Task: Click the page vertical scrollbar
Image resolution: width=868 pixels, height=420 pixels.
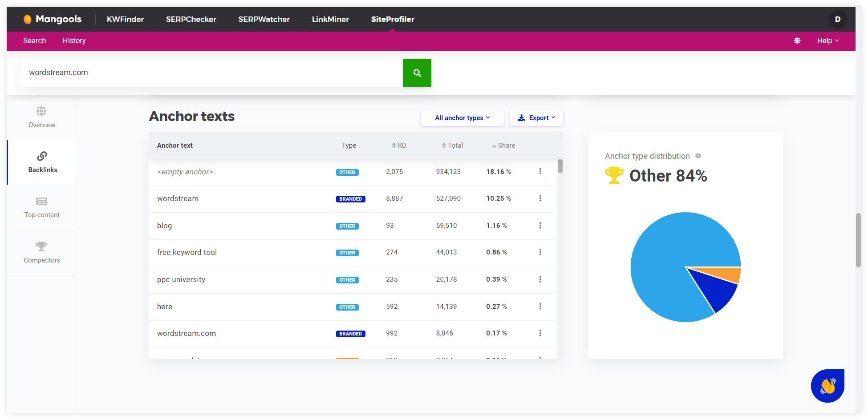Action: 858,240
